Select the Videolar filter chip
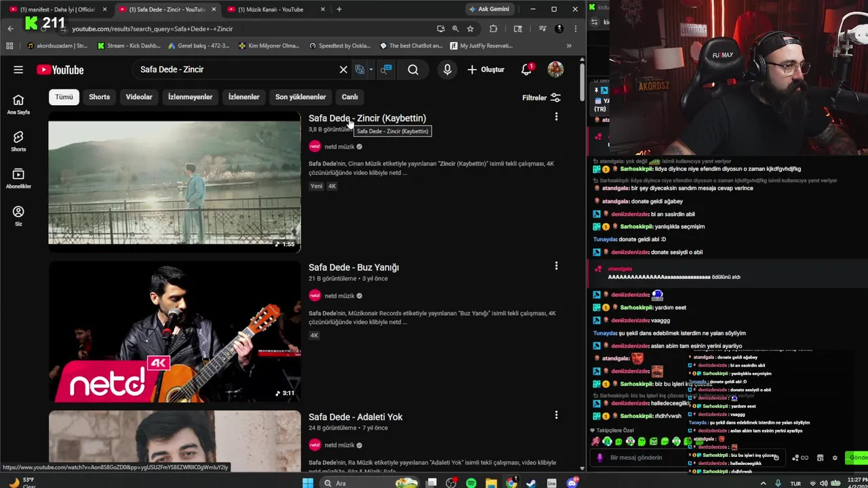Image resolution: width=868 pixels, height=488 pixels. (x=139, y=97)
